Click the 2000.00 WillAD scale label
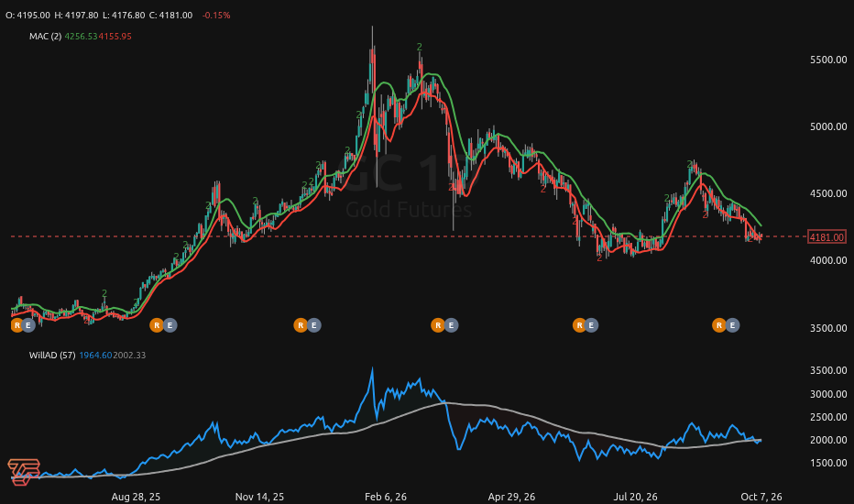The height and width of the screenshot is (504, 854). [x=828, y=440]
